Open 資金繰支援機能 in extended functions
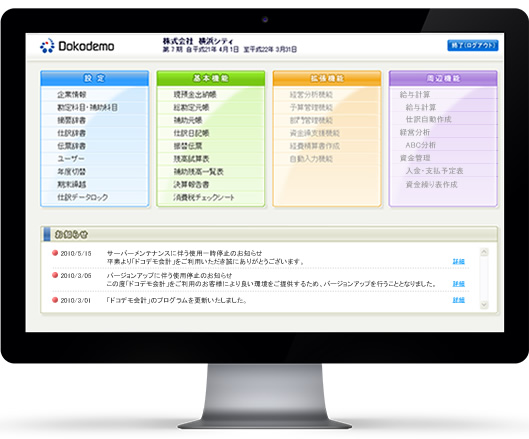 coord(314,133)
